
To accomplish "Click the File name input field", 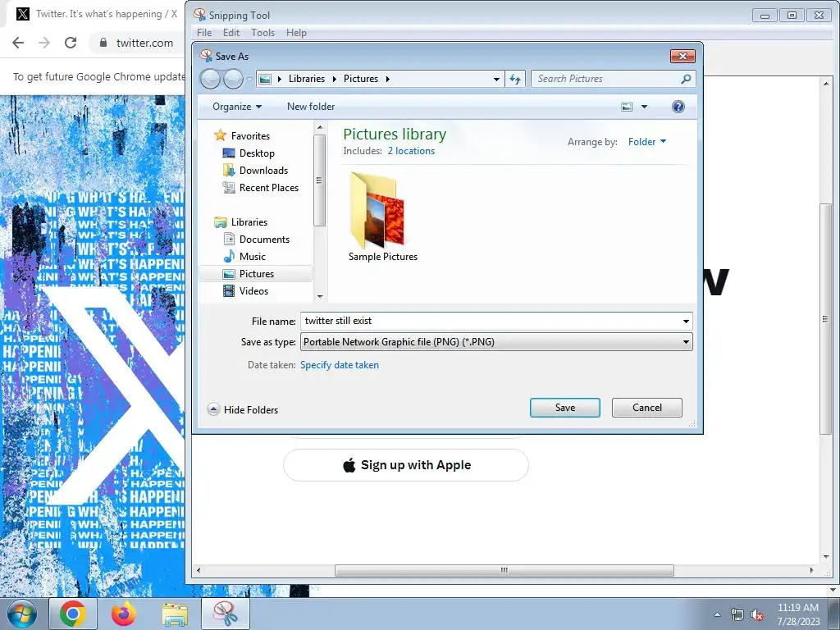I will click(491, 321).
